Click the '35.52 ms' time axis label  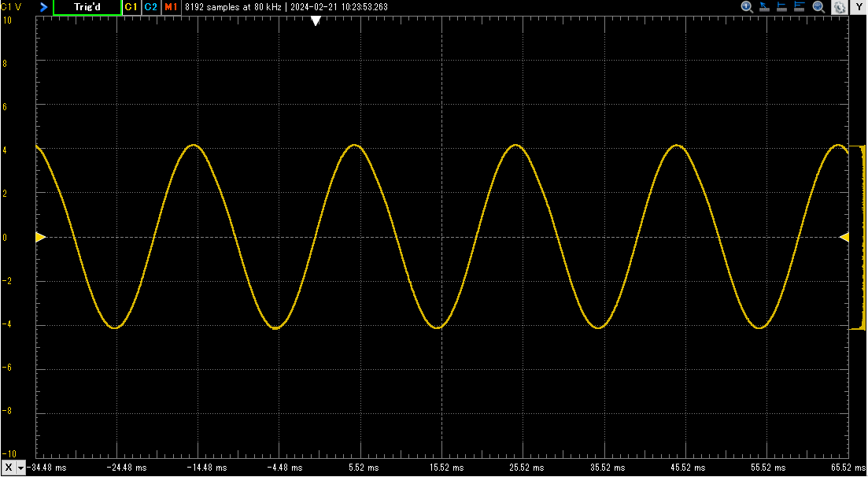608,468
